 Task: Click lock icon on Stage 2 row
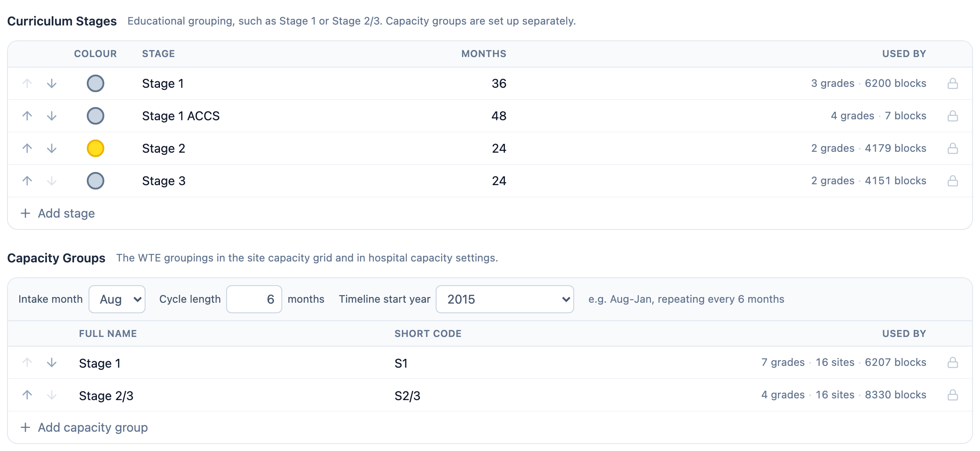click(x=952, y=148)
